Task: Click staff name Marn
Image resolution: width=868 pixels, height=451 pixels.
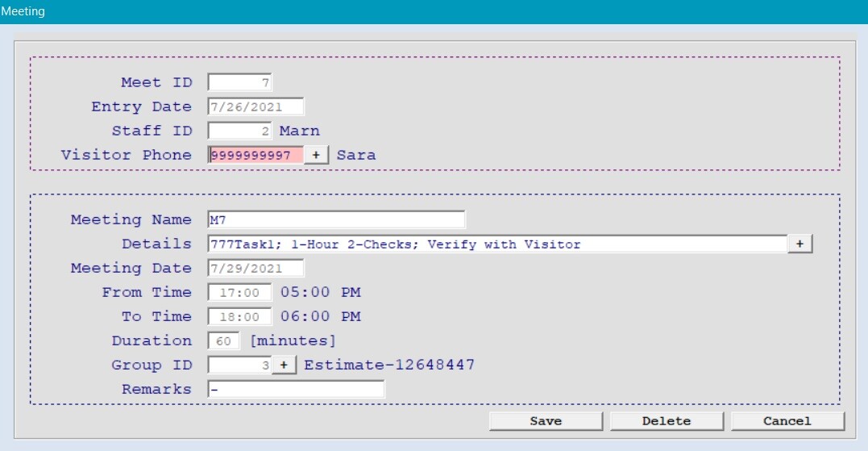Action: tap(300, 131)
